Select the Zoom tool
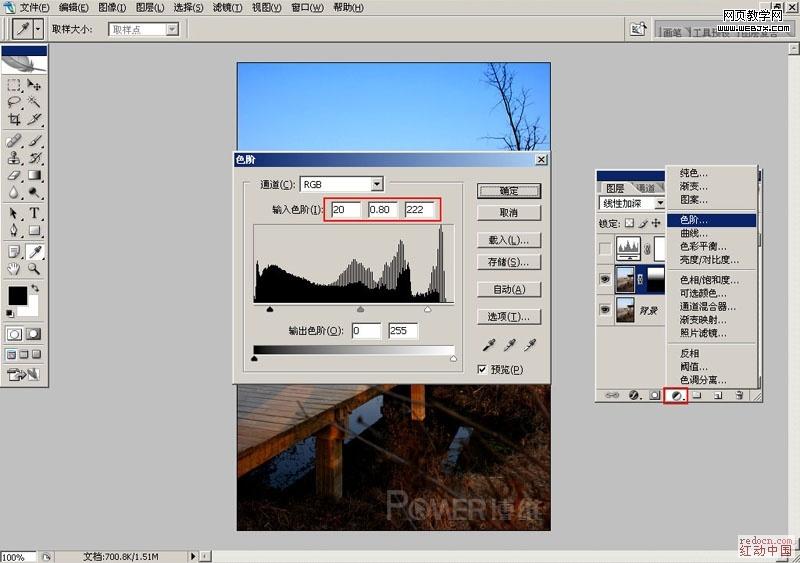Image resolution: width=800 pixels, height=563 pixels. coord(34,268)
